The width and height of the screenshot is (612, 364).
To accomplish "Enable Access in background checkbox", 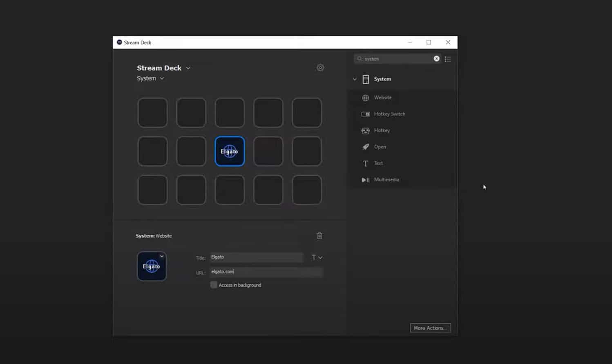I will click(x=214, y=285).
